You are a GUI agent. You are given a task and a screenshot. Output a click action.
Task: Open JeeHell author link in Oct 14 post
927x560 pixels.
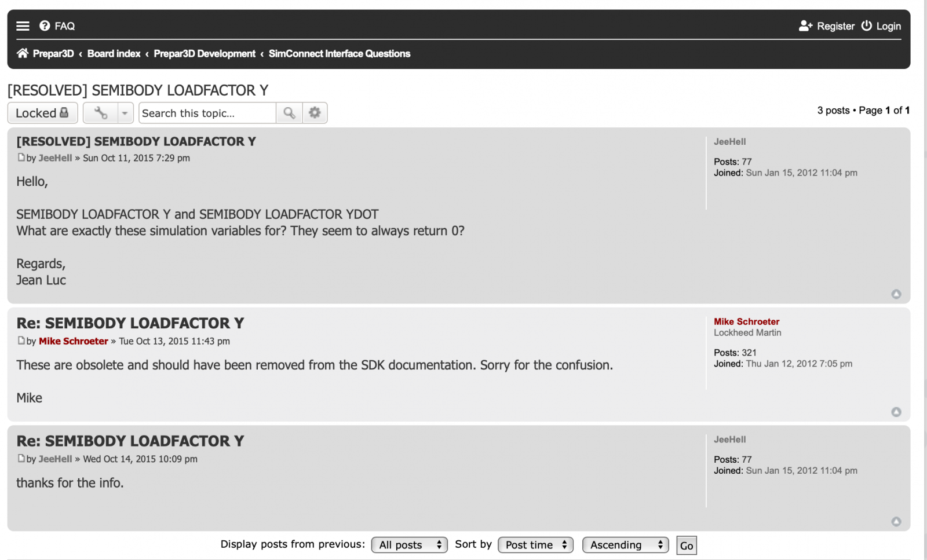pos(55,459)
